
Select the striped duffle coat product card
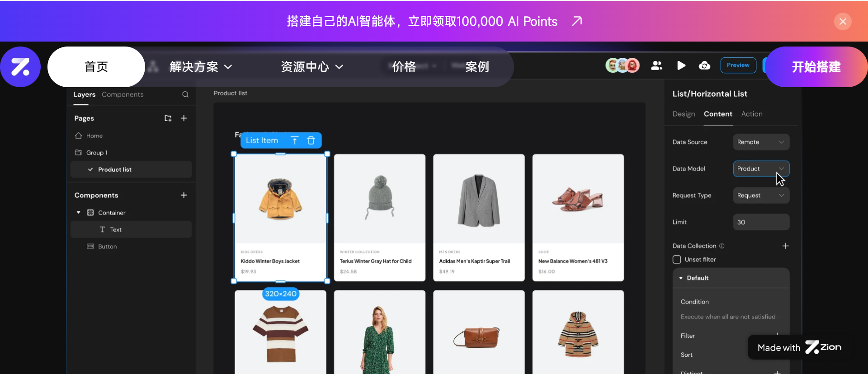[x=578, y=332]
